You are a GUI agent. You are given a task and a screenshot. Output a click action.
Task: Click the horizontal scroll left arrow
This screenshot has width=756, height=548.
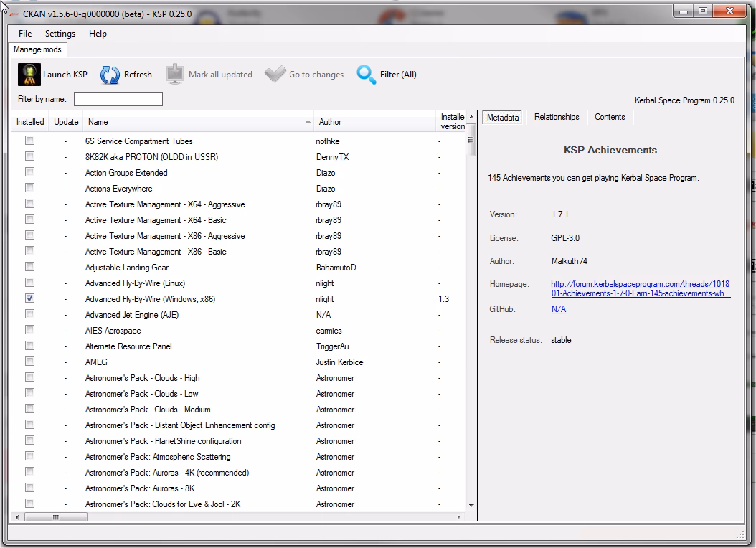(x=17, y=517)
